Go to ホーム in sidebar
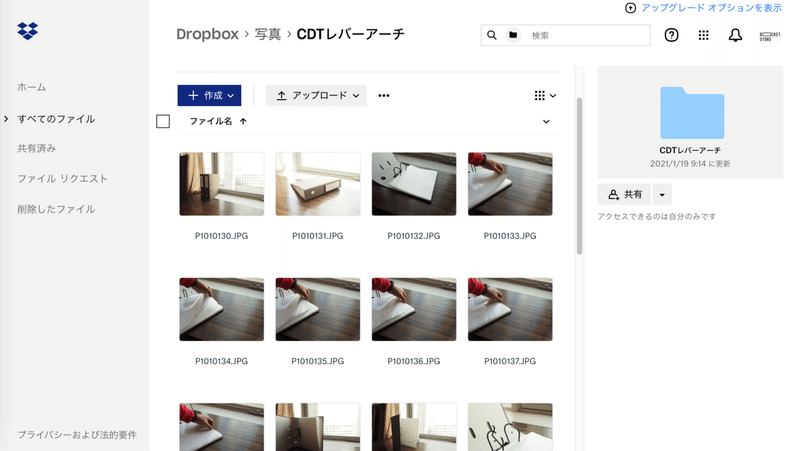 [x=32, y=87]
